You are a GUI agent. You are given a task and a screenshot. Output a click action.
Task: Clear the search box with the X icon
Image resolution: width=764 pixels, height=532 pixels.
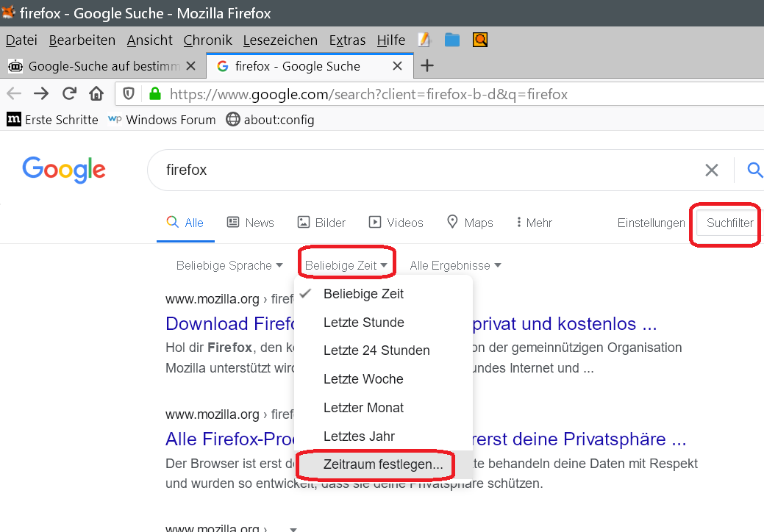pos(711,170)
